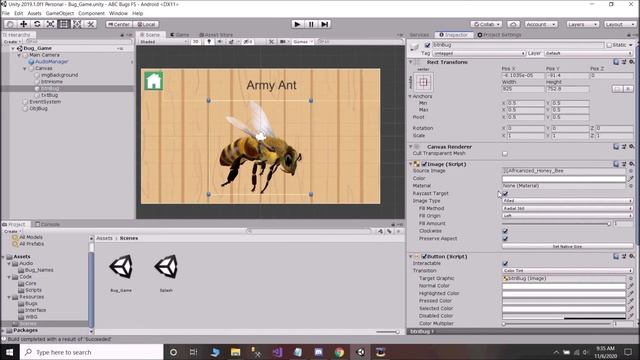Open the Collab button
This screenshot has width=640, height=360.
pyautogui.click(x=486, y=24)
